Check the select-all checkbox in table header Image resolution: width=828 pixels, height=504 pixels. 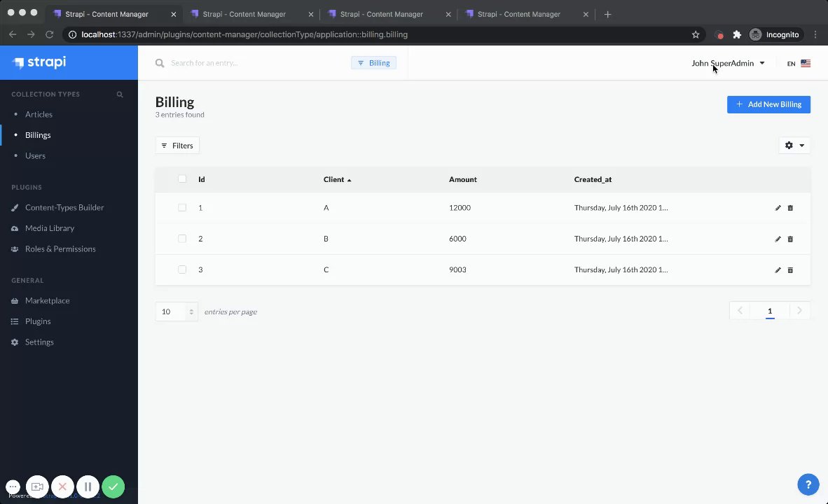pyautogui.click(x=182, y=179)
